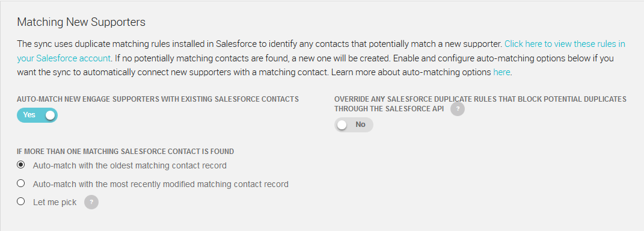Select the Let me pick radio button
Screen dimensions: 644x231
(x=20, y=202)
